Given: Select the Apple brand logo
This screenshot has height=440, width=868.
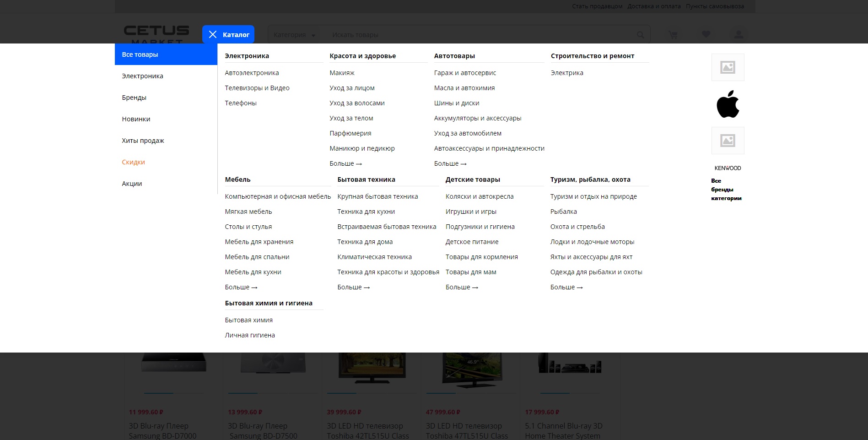Looking at the screenshot, I should pyautogui.click(x=728, y=104).
